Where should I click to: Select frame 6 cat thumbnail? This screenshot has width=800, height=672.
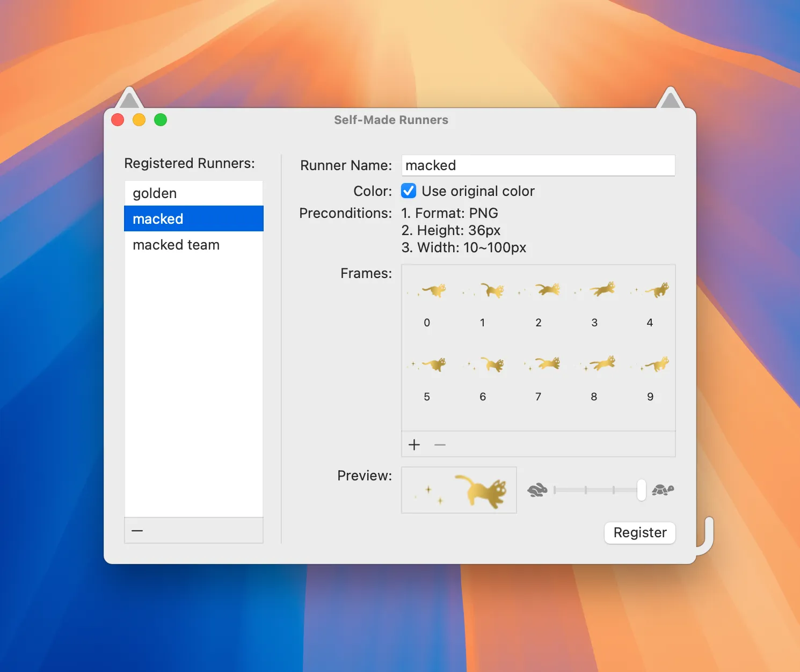[483, 364]
